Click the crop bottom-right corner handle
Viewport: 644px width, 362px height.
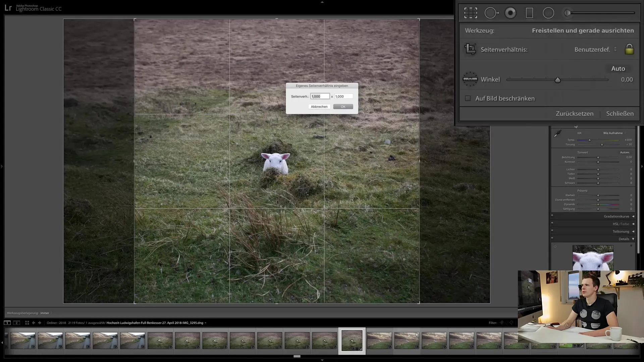tap(419, 303)
